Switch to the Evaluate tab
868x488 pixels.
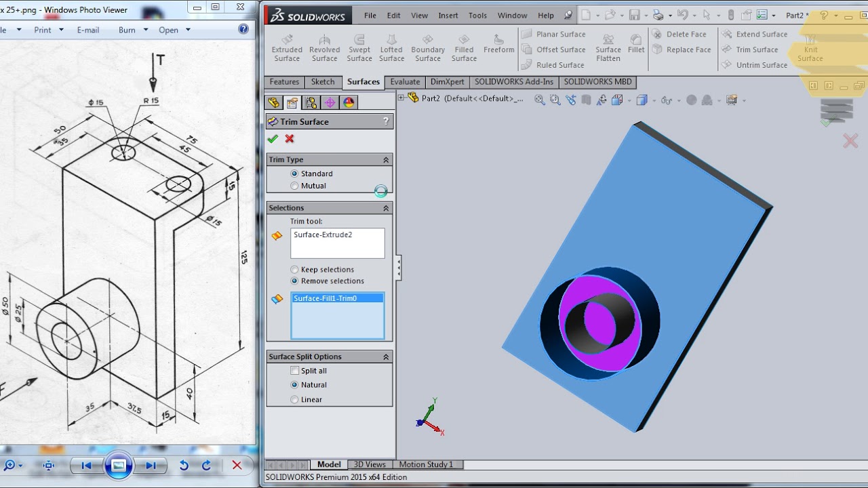[x=405, y=82]
